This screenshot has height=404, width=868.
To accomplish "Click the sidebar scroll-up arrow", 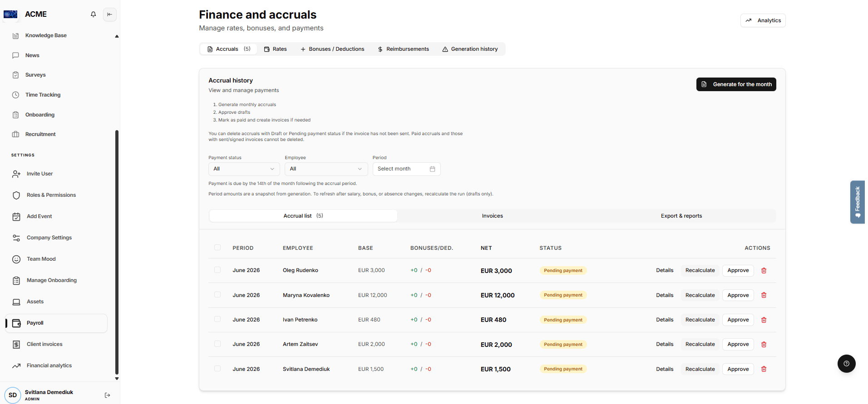I will pos(117,36).
